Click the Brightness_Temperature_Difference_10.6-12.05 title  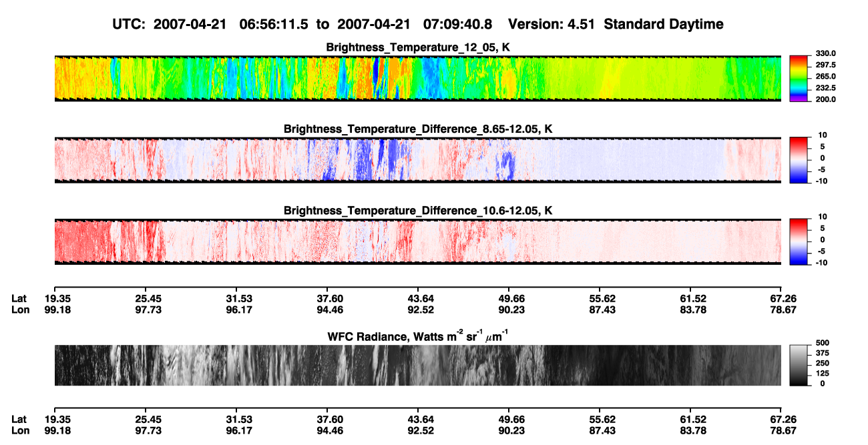point(418,211)
